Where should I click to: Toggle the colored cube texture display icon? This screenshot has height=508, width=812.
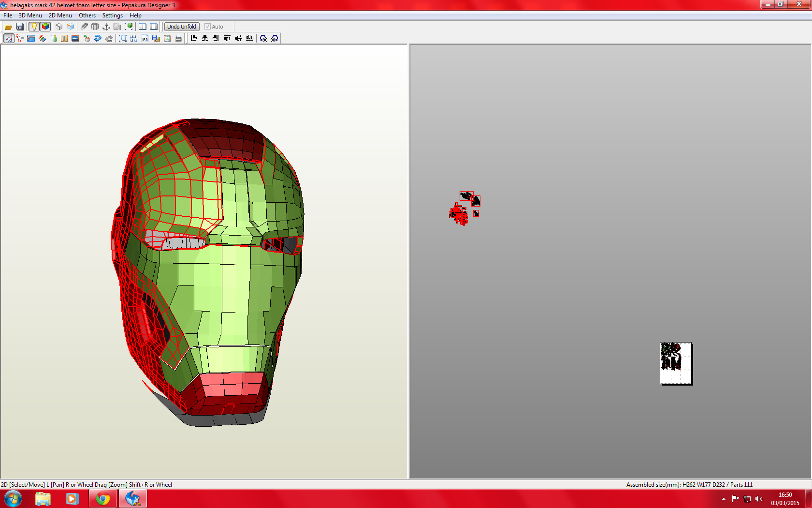click(x=45, y=27)
